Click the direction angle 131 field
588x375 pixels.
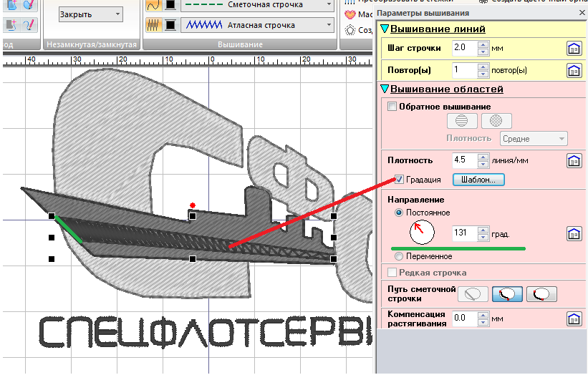[465, 234]
